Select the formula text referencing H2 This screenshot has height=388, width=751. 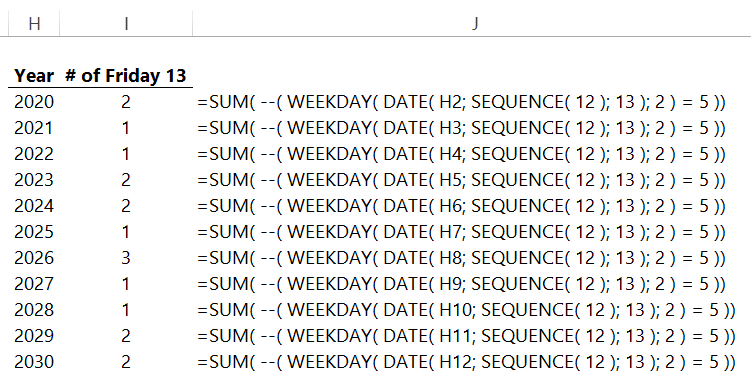point(461,102)
